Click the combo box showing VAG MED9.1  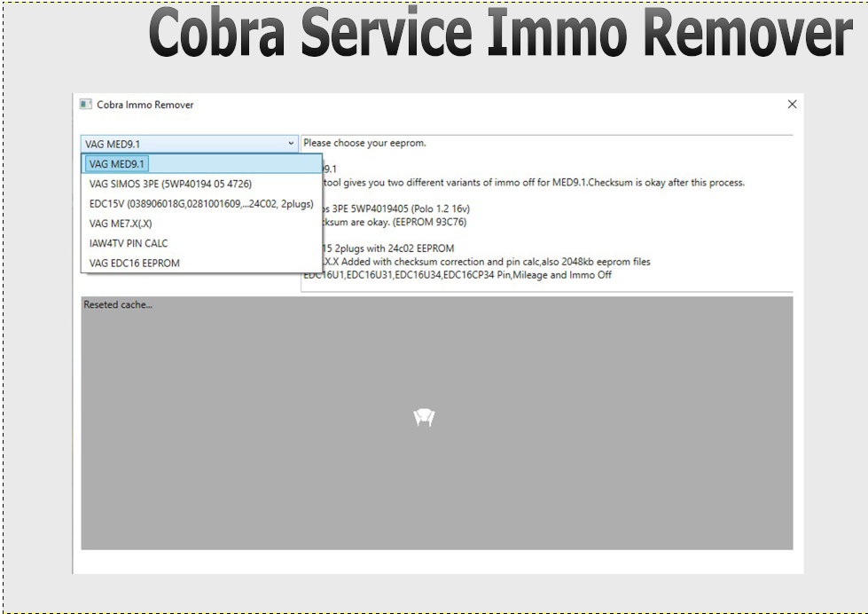pyautogui.click(x=177, y=142)
